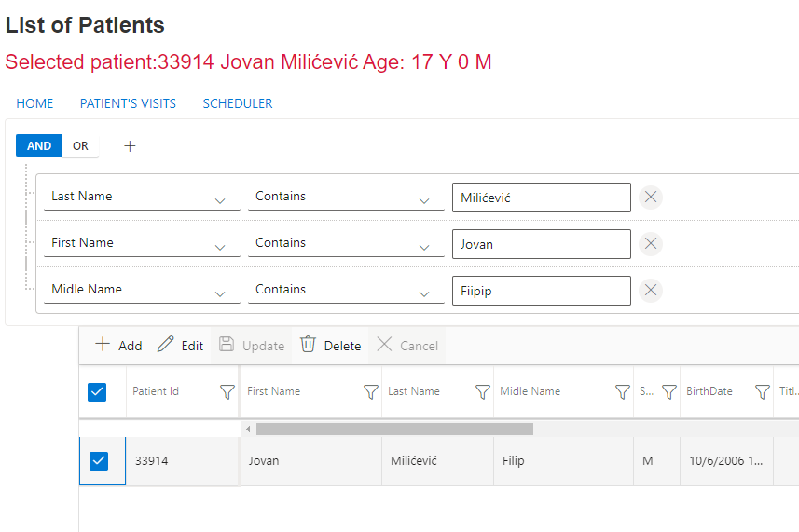799x532 pixels.
Task: Switch the filter operator to OR
Action: [80, 146]
